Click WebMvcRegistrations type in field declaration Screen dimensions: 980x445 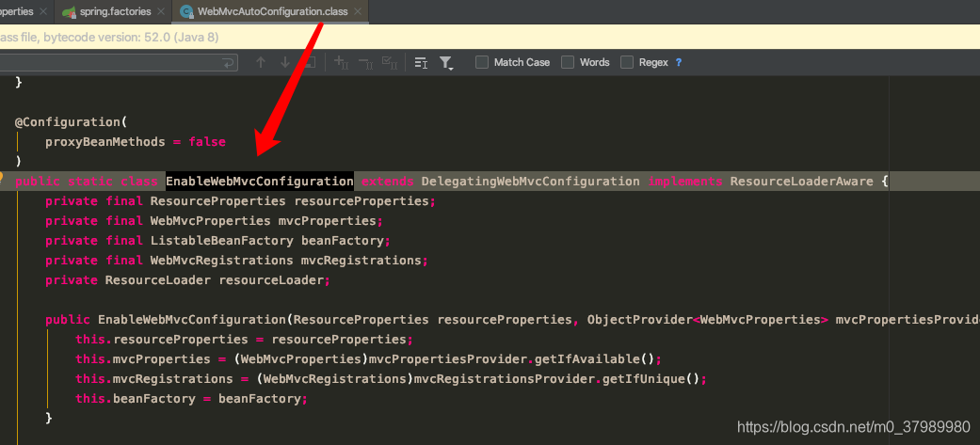[x=222, y=260]
